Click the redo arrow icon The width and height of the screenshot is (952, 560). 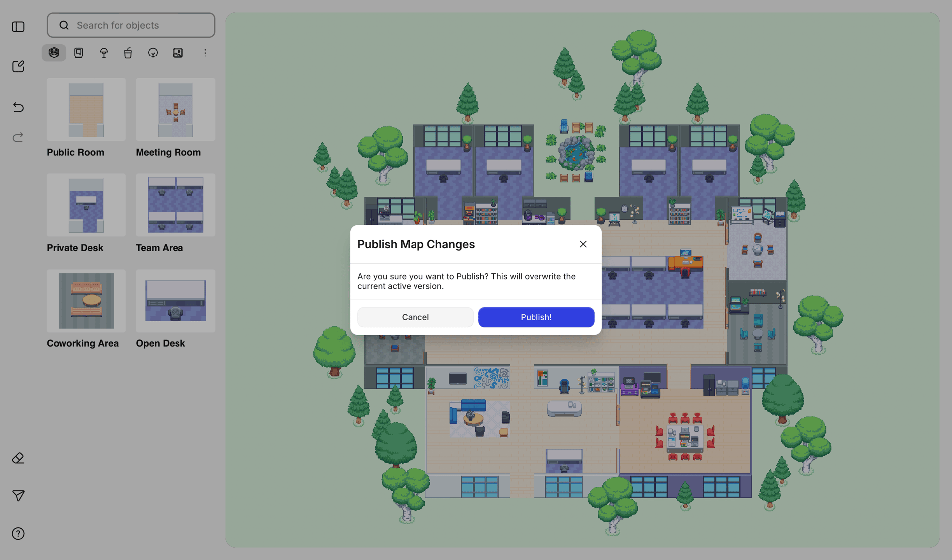click(18, 137)
